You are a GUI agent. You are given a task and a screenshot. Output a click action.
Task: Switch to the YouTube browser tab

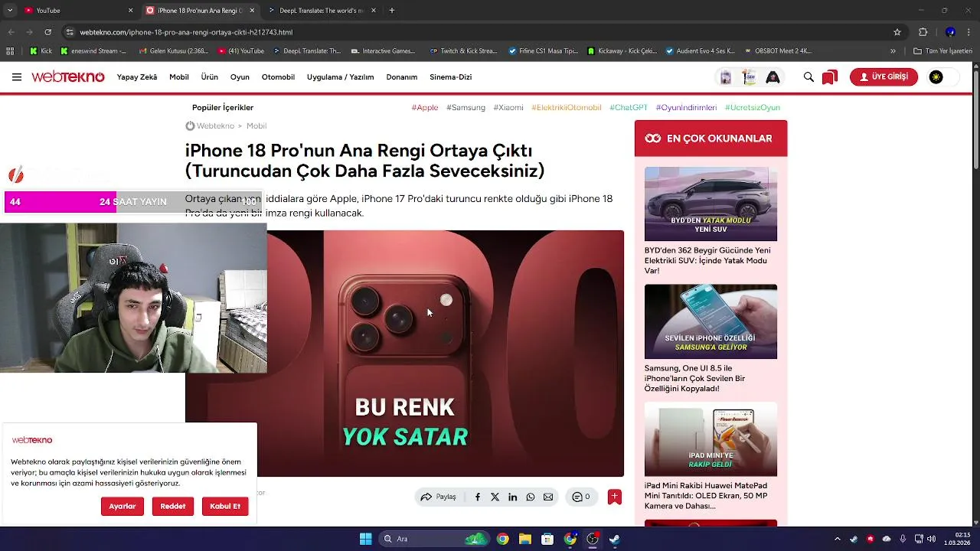[x=77, y=11]
